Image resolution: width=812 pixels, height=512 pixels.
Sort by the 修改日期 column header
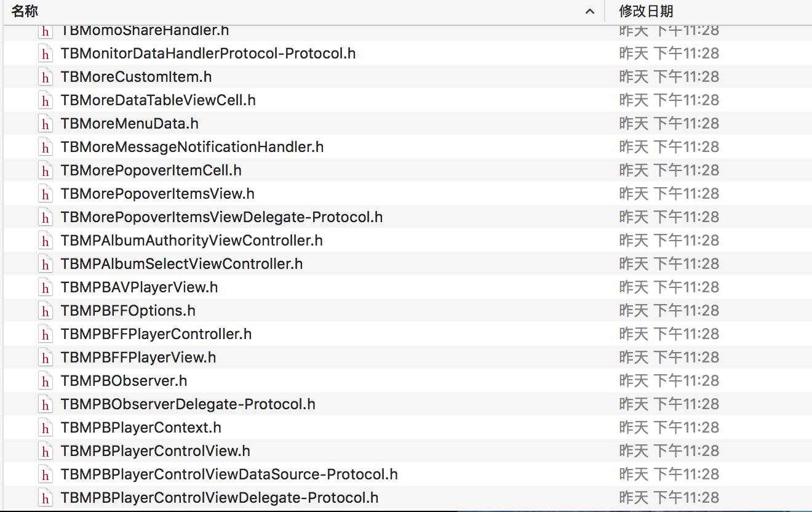coord(646,11)
